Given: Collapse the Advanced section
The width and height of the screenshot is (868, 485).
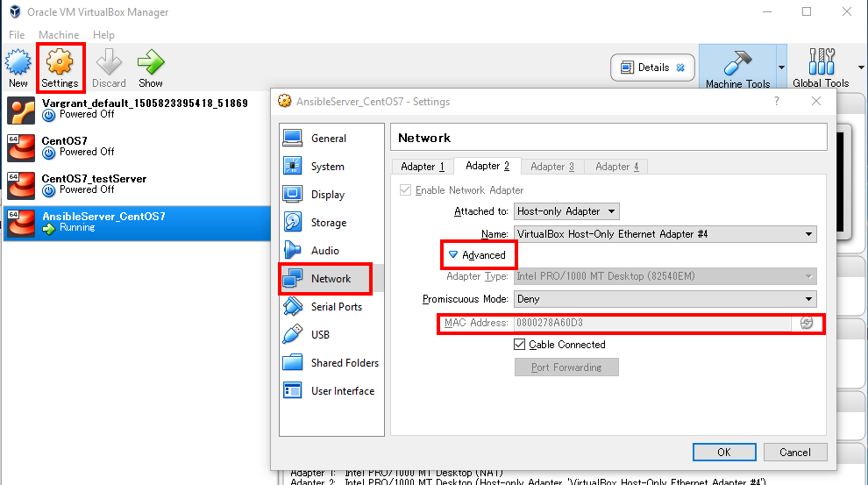Looking at the screenshot, I should click(477, 254).
